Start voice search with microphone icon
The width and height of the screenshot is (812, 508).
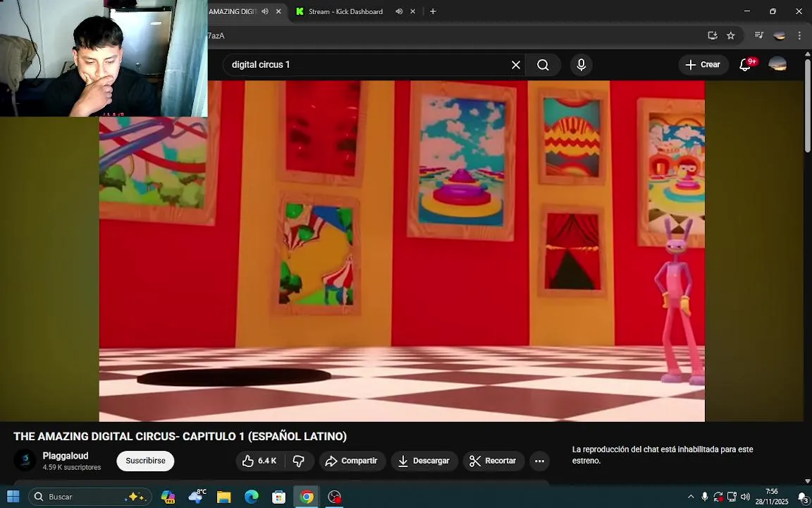(x=581, y=65)
